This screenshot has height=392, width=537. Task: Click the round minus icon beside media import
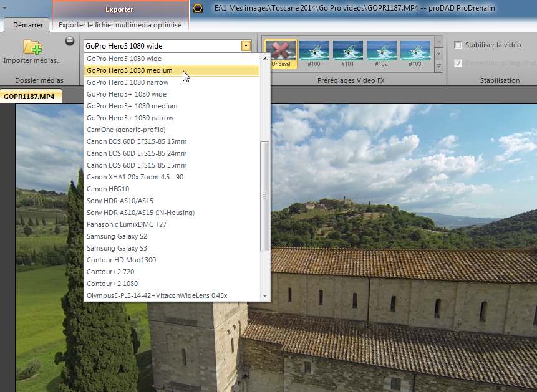click(x=70, y=42)
